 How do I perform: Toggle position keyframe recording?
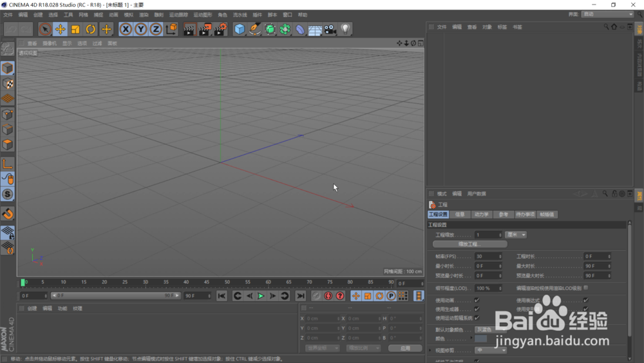(x=355, y=296)
